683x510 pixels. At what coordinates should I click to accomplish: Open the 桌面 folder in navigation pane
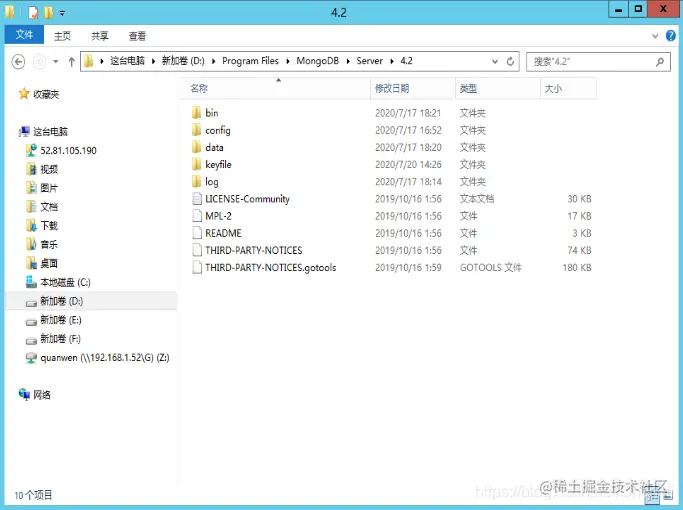point(49,263)
